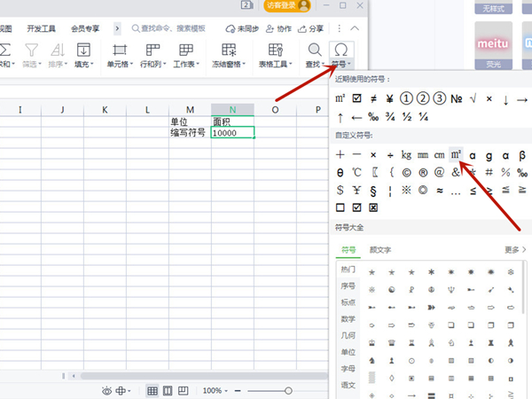Switch to Emoticons (颜文字) tab

(380, 250)
